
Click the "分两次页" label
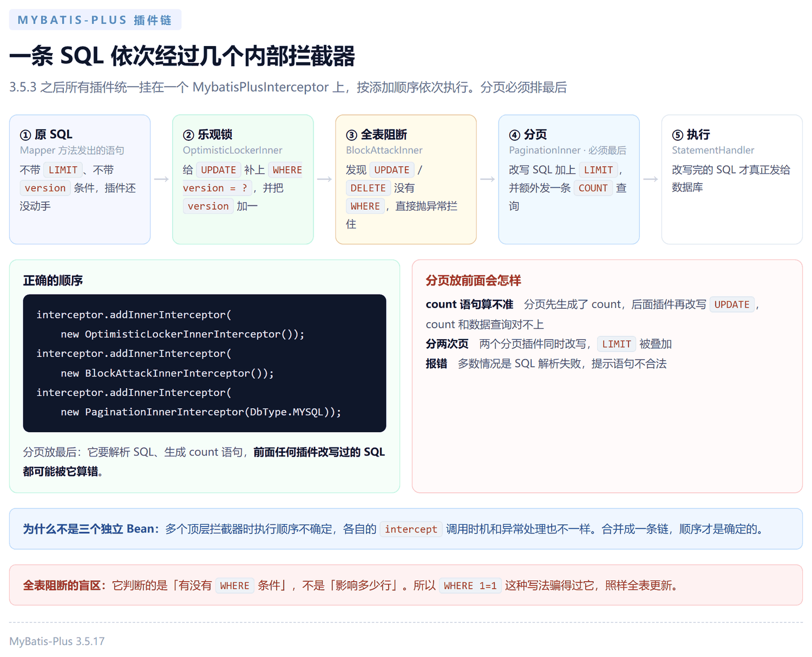[x=447, y=344]
